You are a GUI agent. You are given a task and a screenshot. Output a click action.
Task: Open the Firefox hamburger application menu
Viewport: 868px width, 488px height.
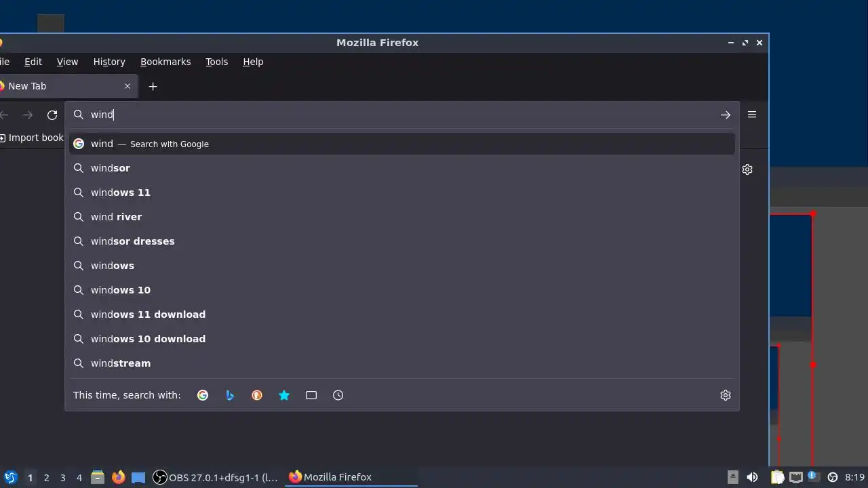click(x=752, y=115)
